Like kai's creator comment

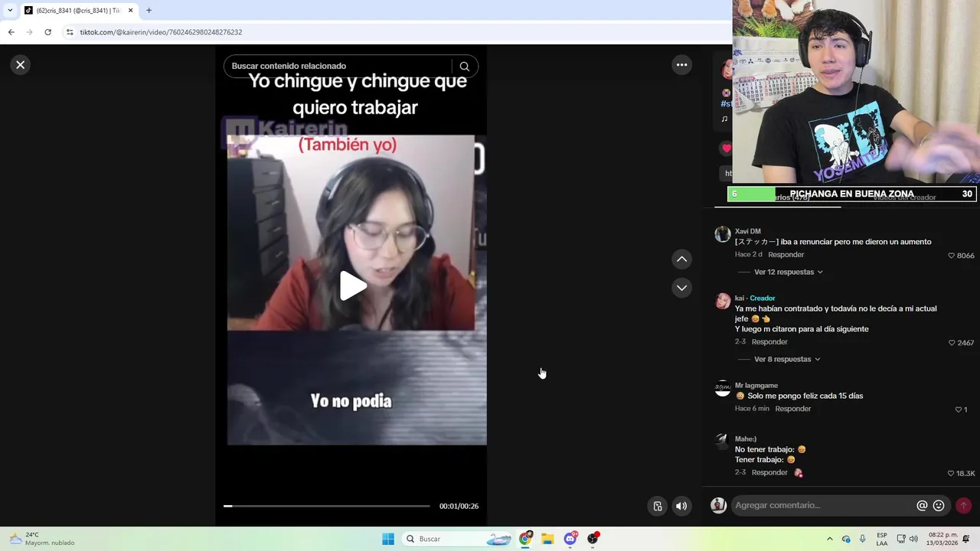click(952, 343)
